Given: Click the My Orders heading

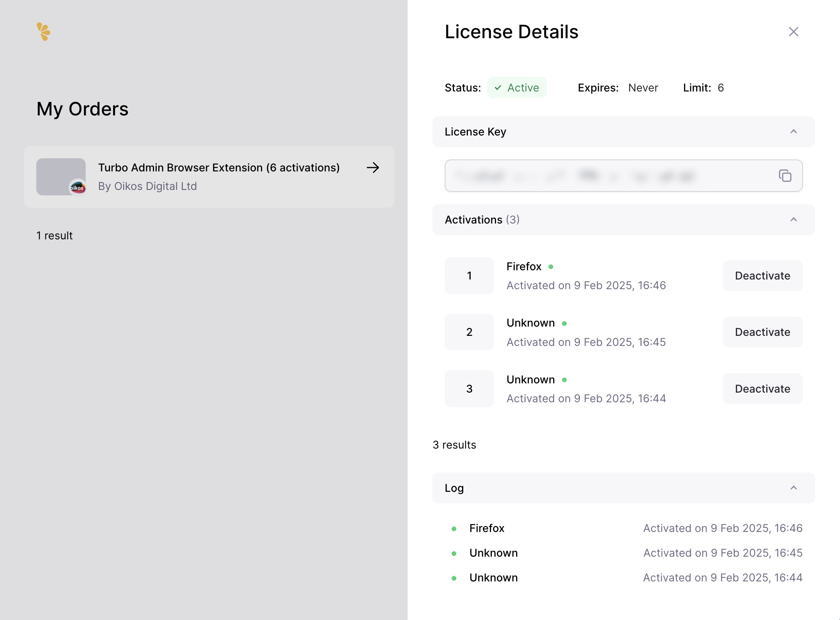Looking at the screenshot, I should (x=82, y=109).
